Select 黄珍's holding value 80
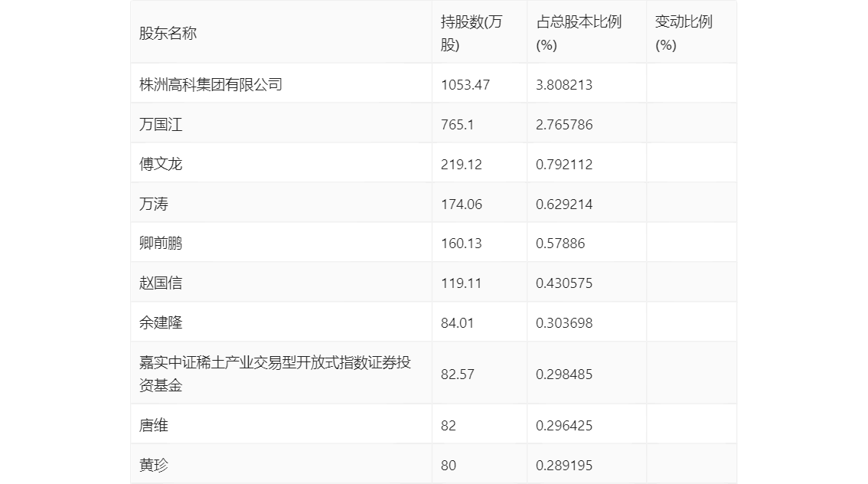Image resolution: width=868 pixels, height=484 pixels. click(x=449, y=466)
